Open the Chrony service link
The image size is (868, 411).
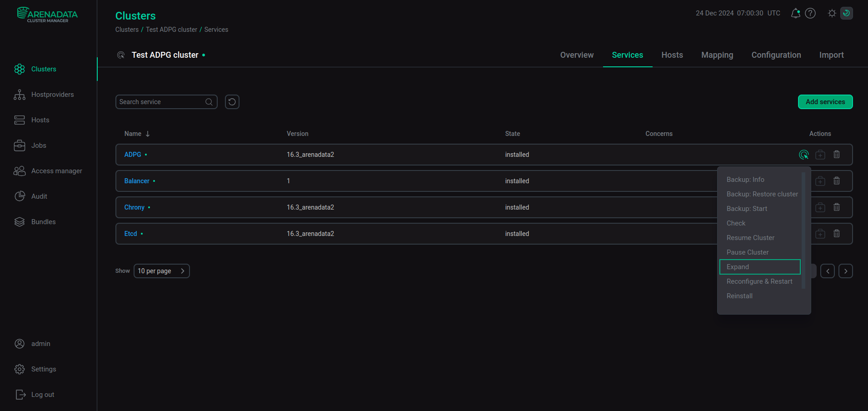coord(135,207)
